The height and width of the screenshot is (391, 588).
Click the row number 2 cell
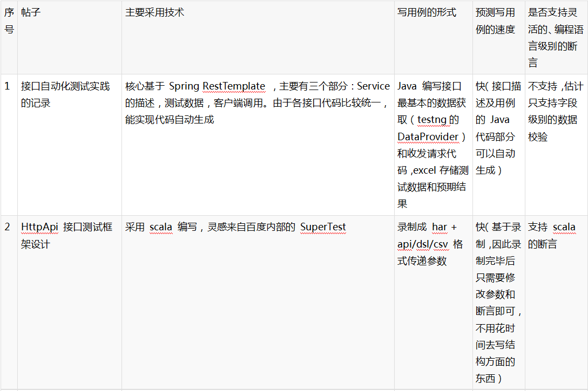8,227
